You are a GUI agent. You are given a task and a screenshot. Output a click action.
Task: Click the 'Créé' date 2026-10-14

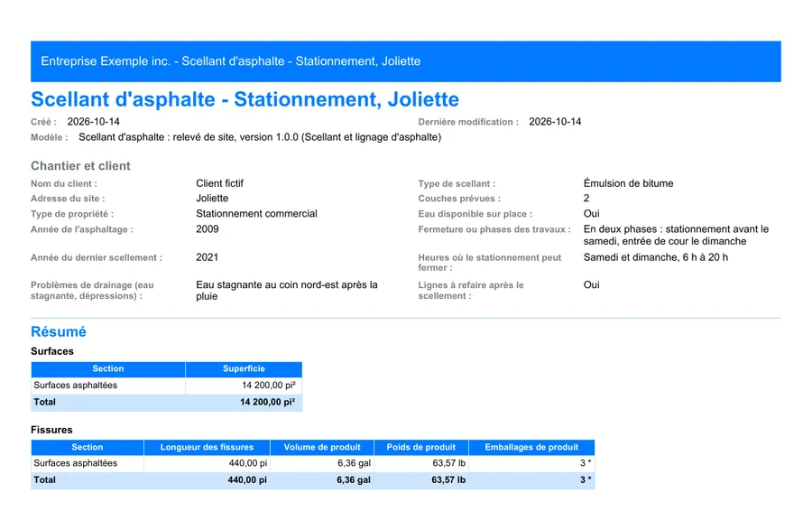[93, 122]
